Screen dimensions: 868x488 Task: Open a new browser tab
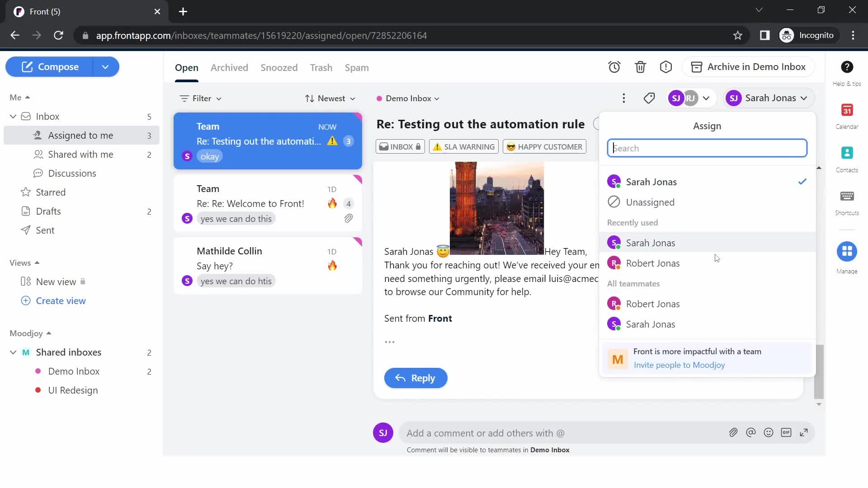tap(183, 11)
